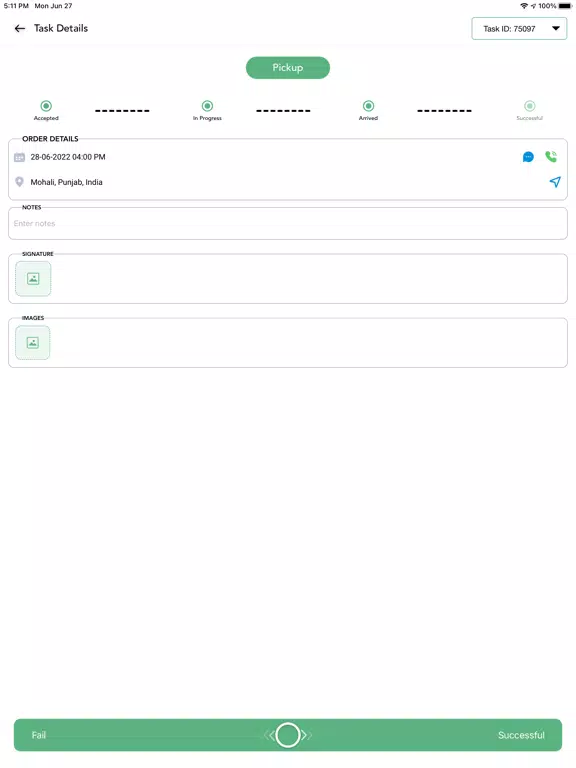Call customer with green phone icon
This screenshot has height=768, width=576.
click(551, 156)
